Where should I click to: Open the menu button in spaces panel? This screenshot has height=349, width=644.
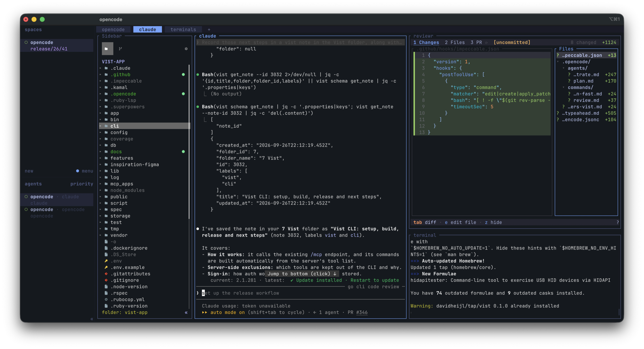(x=87, y=171)
